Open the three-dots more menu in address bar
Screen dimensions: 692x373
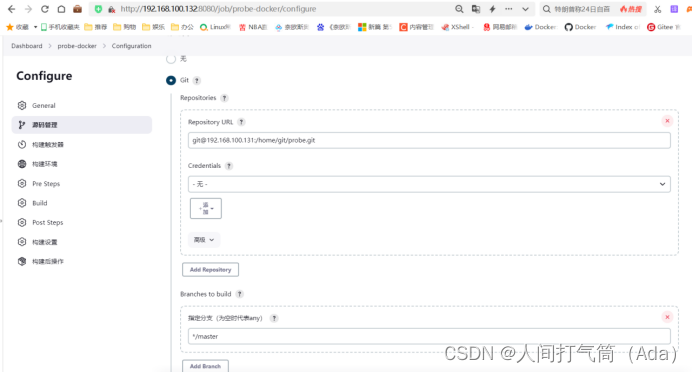coord(509,9)
